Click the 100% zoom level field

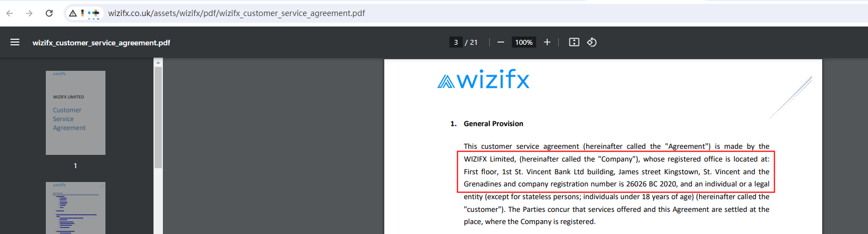[x=523, y=43]
